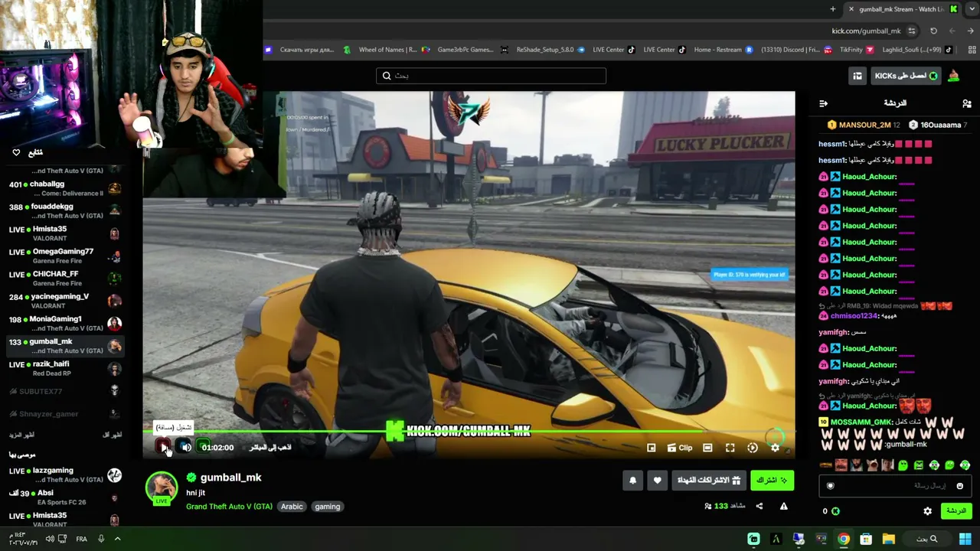Screen dimensions: 980x551
Task: Click the play button in the video player
Action: coord(163,447)
